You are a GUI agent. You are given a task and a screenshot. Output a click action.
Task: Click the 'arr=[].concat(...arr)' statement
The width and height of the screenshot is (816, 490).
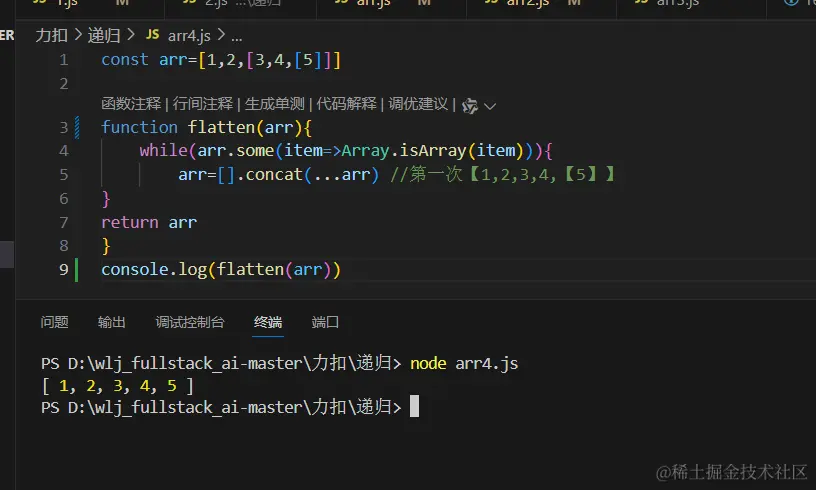(278, 174)
